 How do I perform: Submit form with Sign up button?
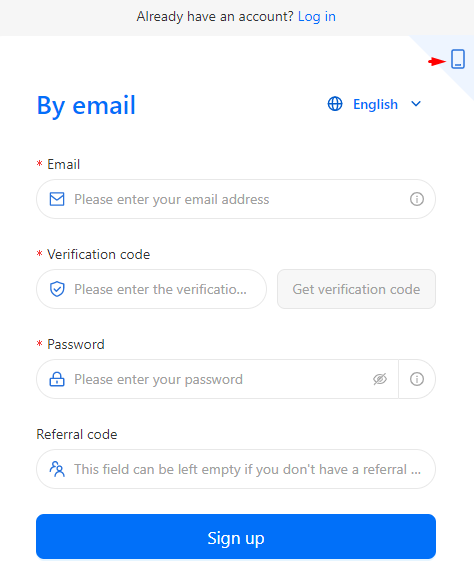coord(236,536)
